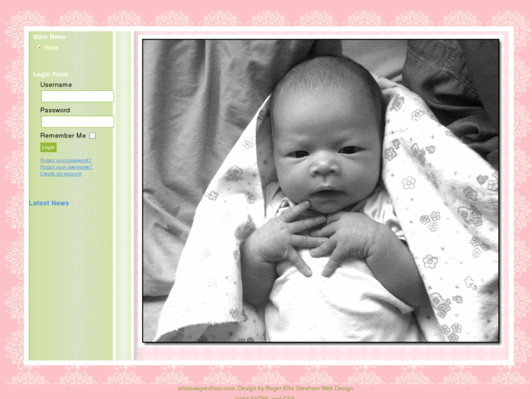532x399 pixels.
Task: Click the green Login button
Action: 48,147
